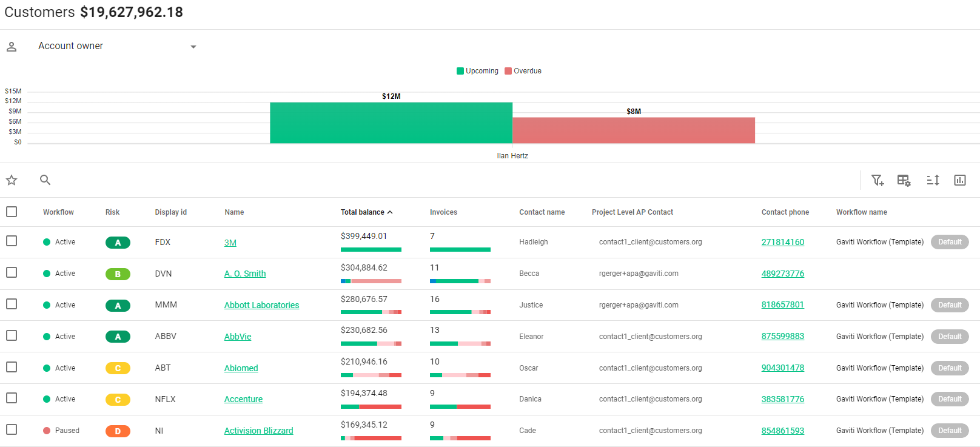Click risk badge D for Activision Blizzard

click(x=118, y=431)
